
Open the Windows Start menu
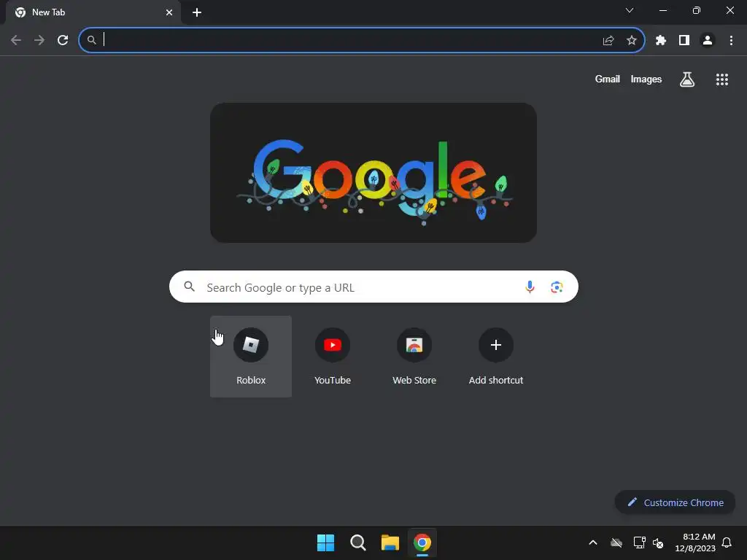326,542
